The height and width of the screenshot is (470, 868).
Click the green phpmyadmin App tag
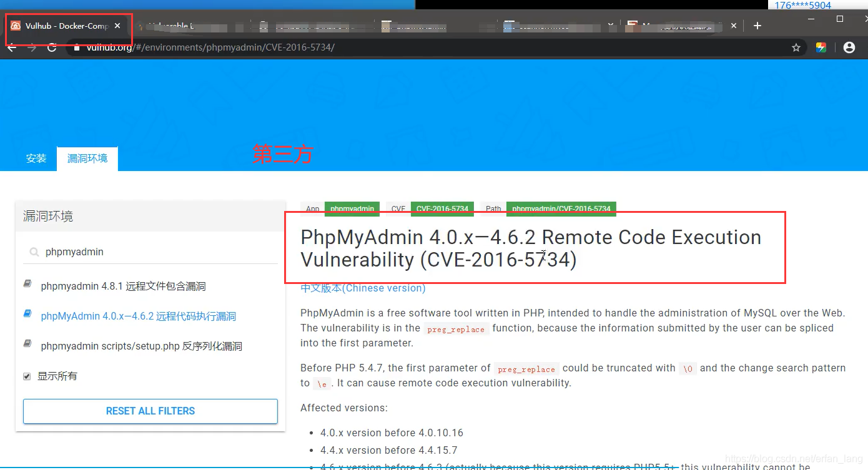tap(352, 209)
